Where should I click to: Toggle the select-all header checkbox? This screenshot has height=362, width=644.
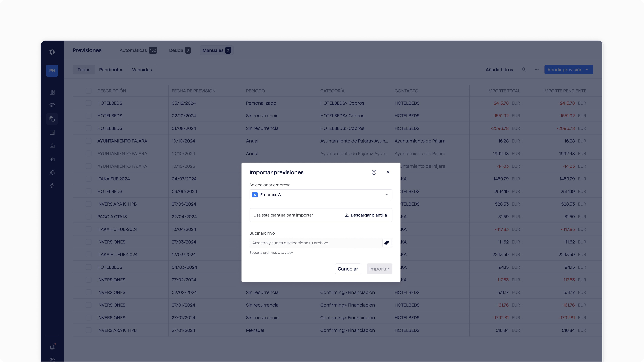(x=89, y=91)
